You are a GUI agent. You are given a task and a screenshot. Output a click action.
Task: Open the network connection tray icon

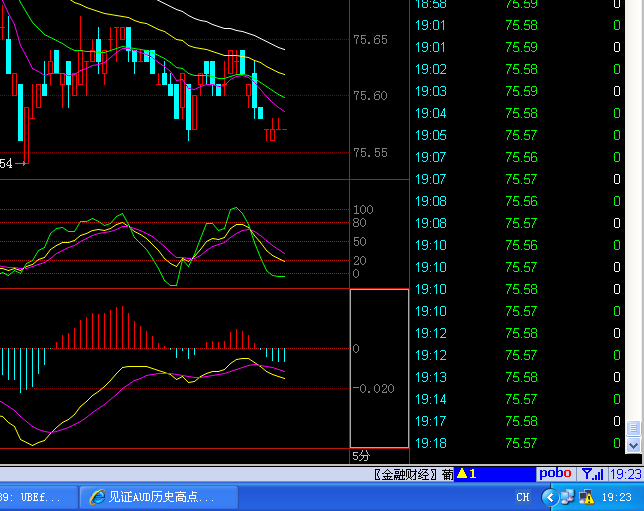click(566, 497)
